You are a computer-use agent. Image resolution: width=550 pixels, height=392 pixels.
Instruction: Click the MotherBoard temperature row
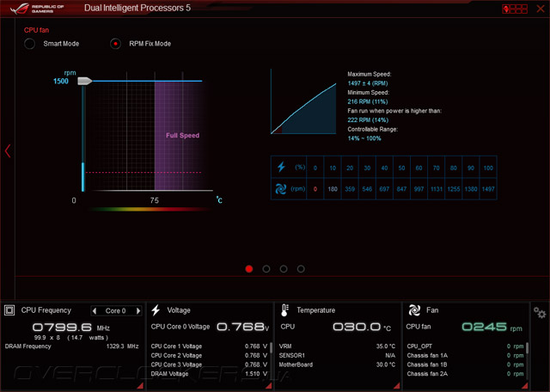pos(337,364)
